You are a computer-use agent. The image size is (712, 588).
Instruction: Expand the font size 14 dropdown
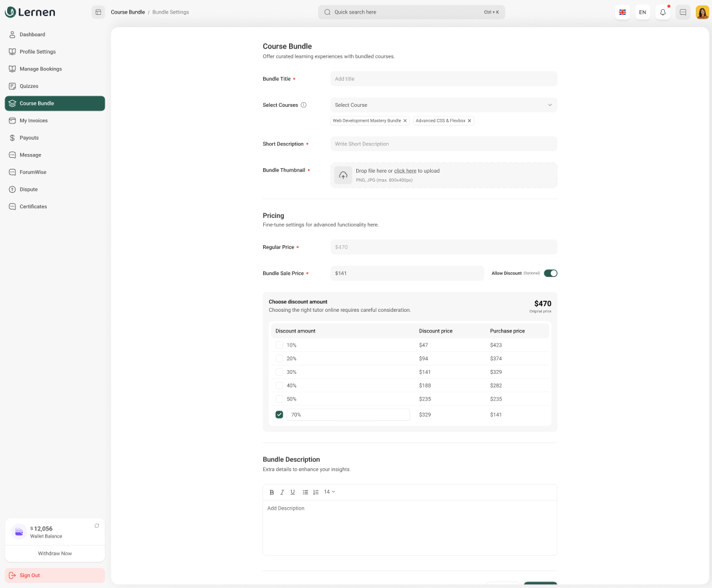point(329,492)
